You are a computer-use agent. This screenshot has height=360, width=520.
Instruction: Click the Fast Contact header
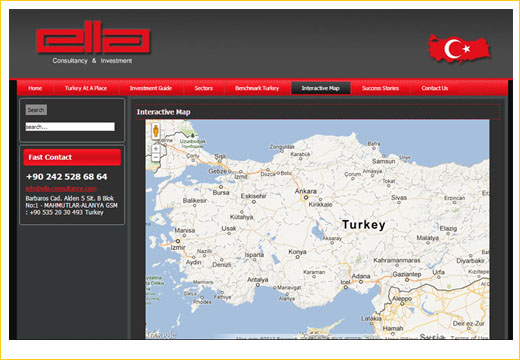72,157
